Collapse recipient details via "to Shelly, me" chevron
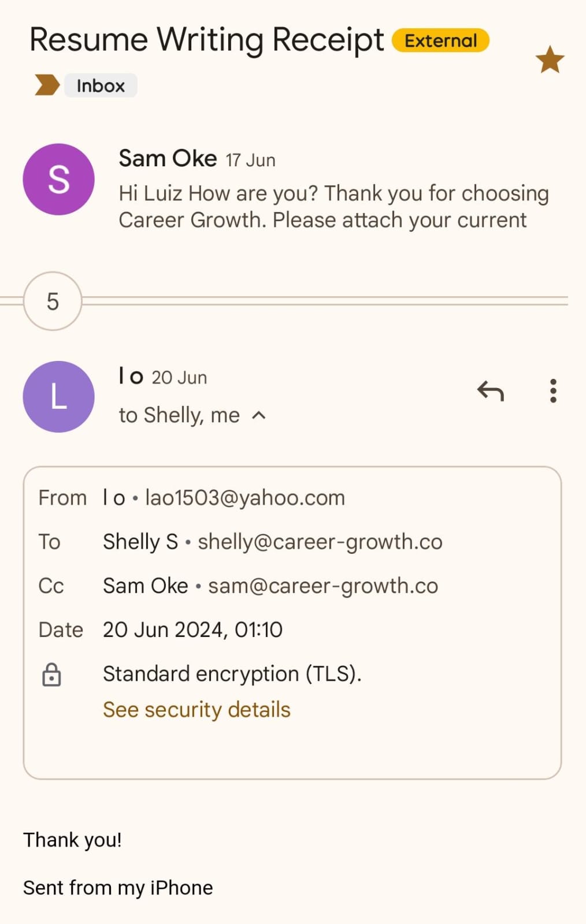 coord(259,415)
